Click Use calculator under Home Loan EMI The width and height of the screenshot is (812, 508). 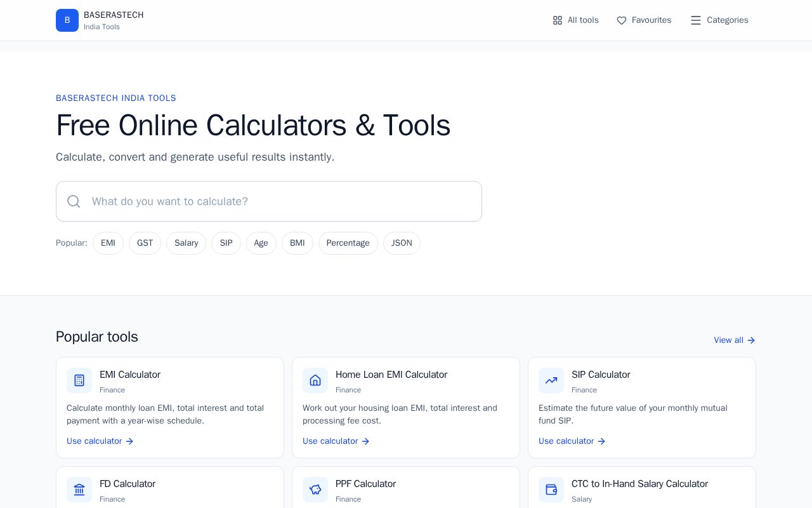click(x=336, y=441)
